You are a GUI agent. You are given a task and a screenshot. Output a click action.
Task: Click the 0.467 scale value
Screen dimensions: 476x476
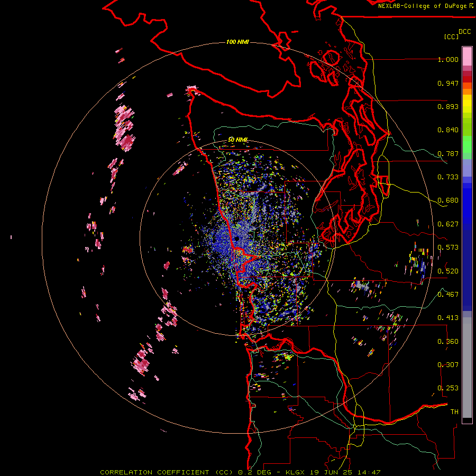click(448, 294)
